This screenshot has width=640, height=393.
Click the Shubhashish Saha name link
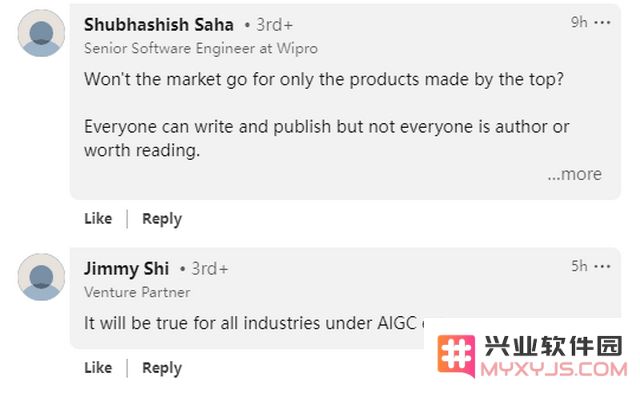tap(159, 25)
